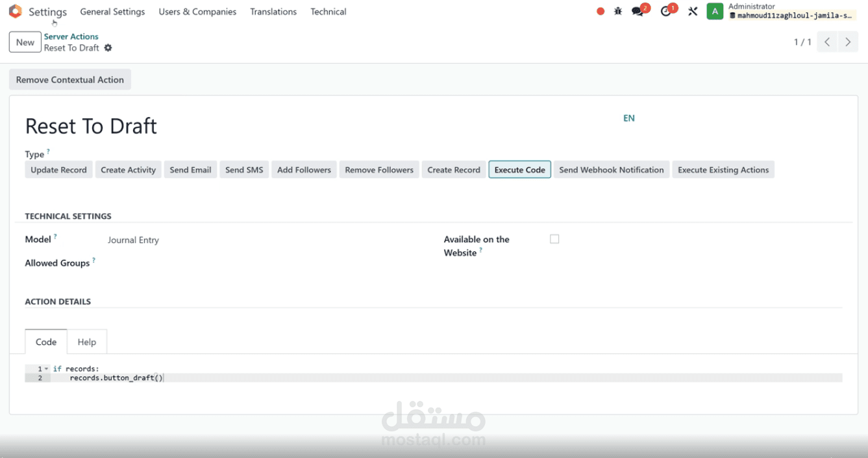Viewport: 868px width, 458px height.
Task: Open the Administrator user menu
Action: tap(782, 11)
